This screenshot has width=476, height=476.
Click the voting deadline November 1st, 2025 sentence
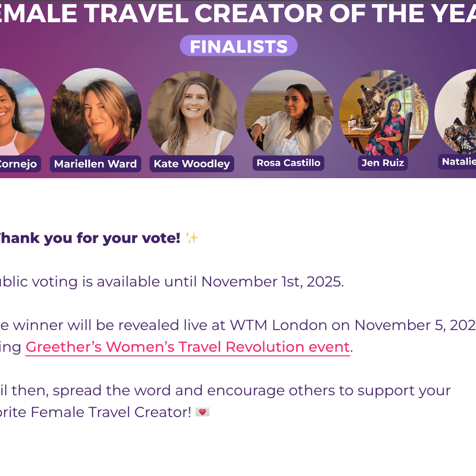tap(172, 282)
